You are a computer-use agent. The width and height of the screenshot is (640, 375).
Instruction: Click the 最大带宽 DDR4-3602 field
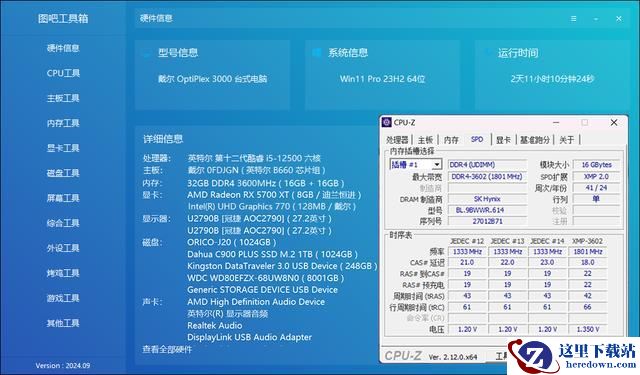(x=487, y=176)
